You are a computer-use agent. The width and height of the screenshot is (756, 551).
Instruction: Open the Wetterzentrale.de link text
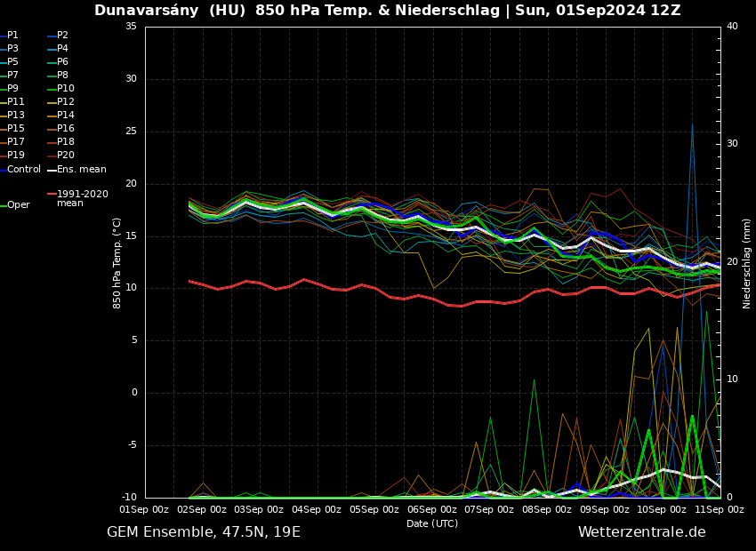[x=641, y=532]
